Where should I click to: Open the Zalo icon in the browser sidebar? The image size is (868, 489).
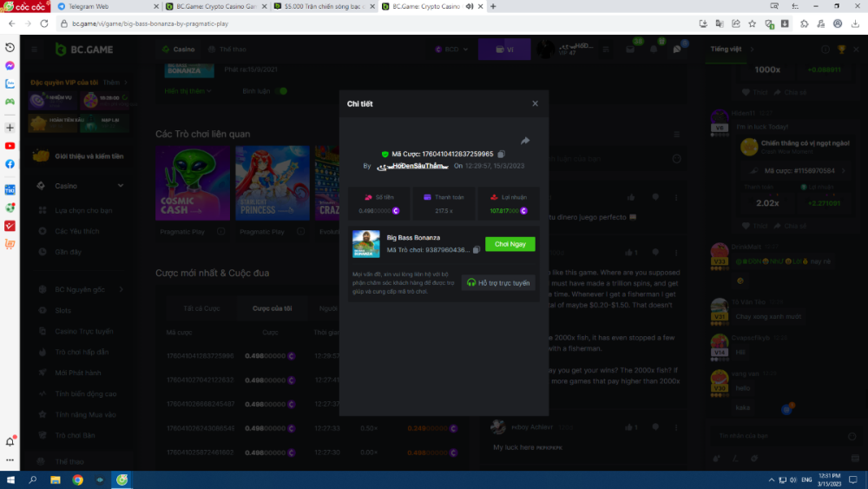(10, 84)
